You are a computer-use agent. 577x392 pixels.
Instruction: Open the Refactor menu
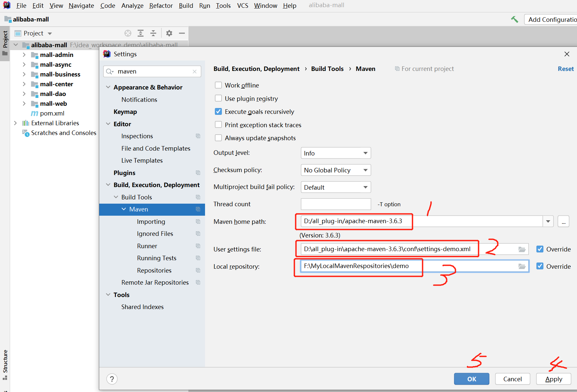click(x=161, y=6)
